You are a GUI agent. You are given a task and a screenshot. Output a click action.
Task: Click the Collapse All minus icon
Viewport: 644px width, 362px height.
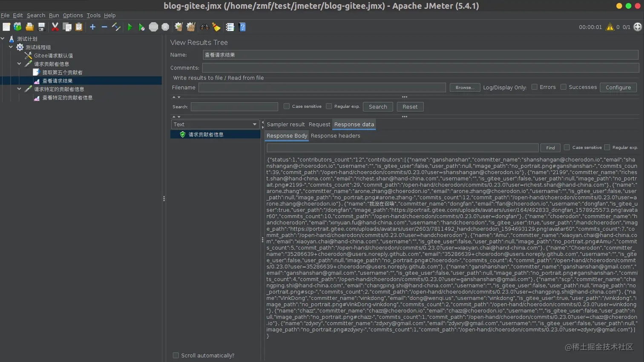point(104,27)
